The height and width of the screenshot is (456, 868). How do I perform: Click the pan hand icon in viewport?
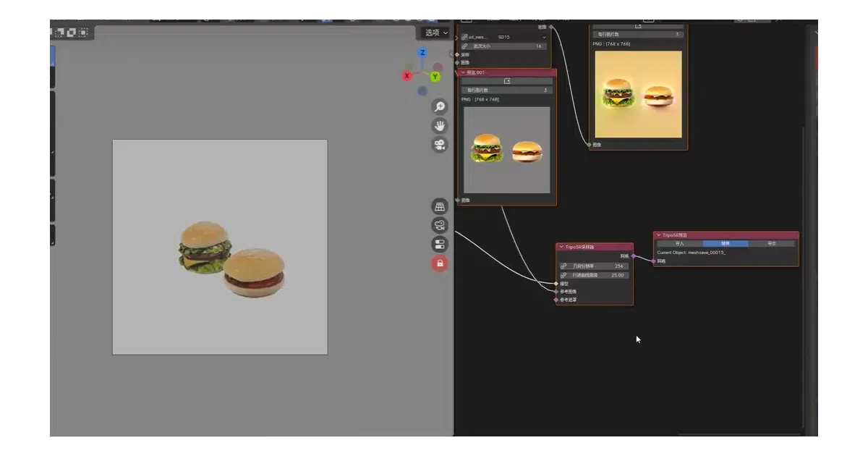coord(440,126)
